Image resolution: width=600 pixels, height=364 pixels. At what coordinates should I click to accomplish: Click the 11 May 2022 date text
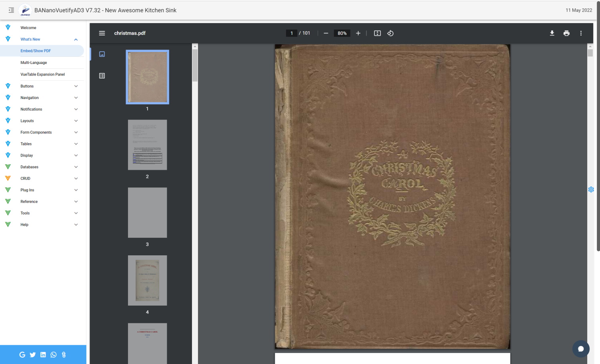[579, 10]
